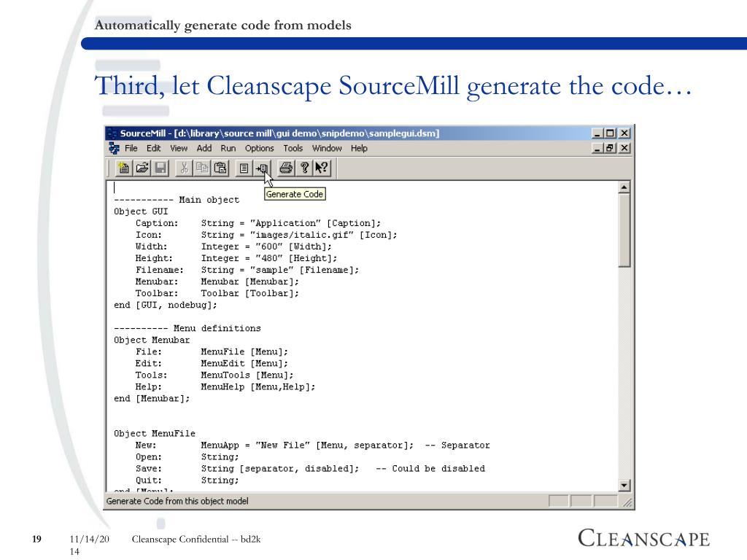747x560 pixels.
Task: Close the SourceMill application window
Action: [x=624, y=133]
